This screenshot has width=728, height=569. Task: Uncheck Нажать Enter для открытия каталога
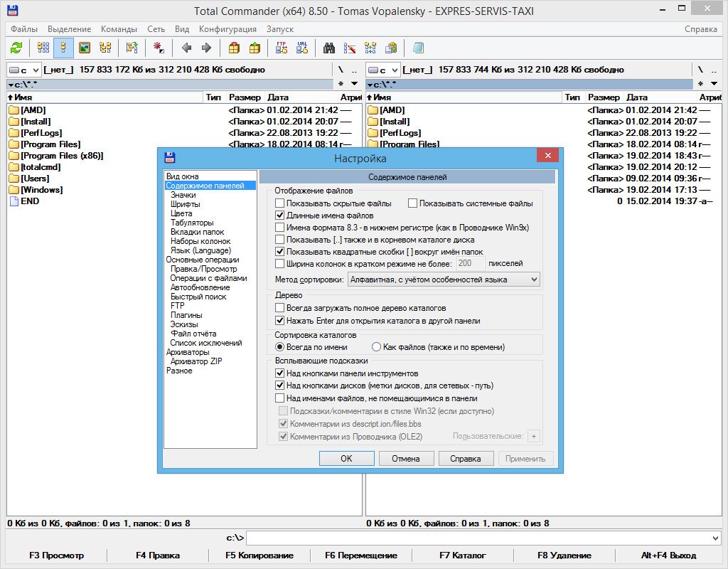coord(279,321)
